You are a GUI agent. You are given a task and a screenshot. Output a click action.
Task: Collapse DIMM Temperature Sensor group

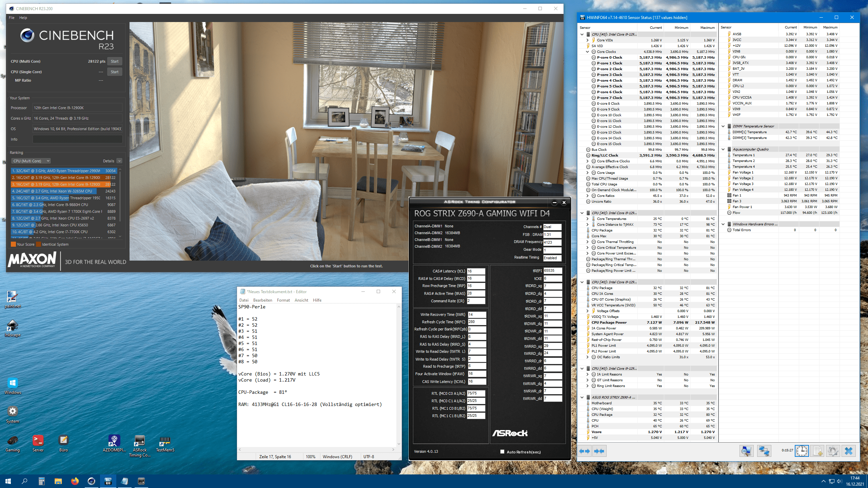click(723, 126)
